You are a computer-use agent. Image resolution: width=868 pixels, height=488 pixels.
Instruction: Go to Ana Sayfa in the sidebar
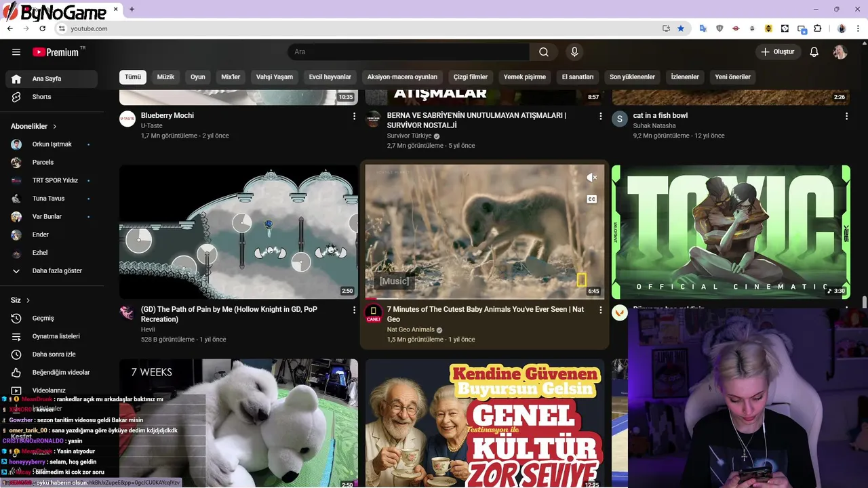pos(52,79)
